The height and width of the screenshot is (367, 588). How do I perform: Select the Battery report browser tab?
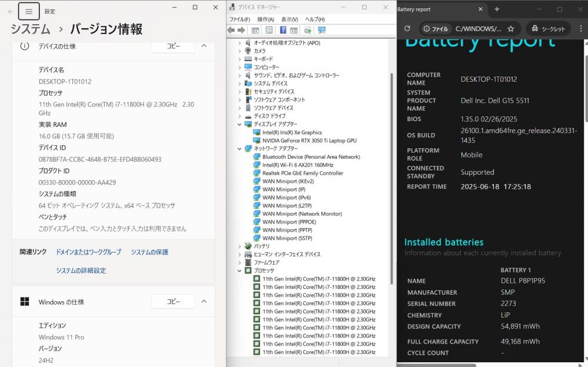(443, 9)
